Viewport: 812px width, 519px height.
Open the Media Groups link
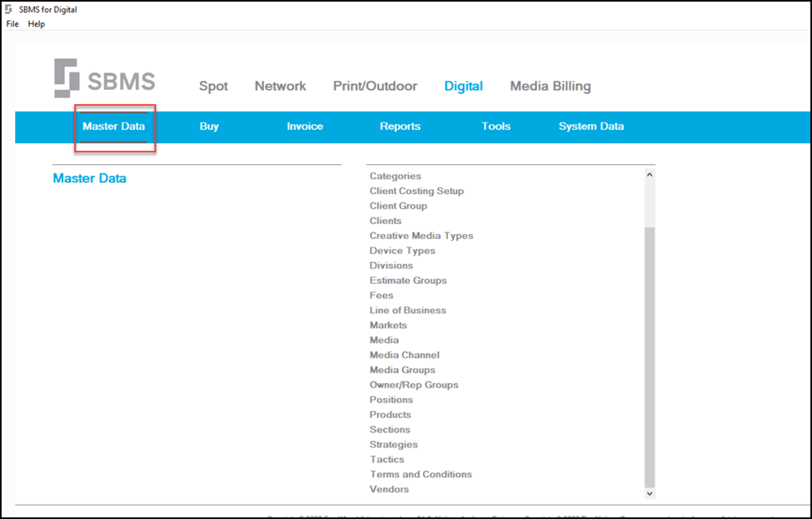(402, 370)
